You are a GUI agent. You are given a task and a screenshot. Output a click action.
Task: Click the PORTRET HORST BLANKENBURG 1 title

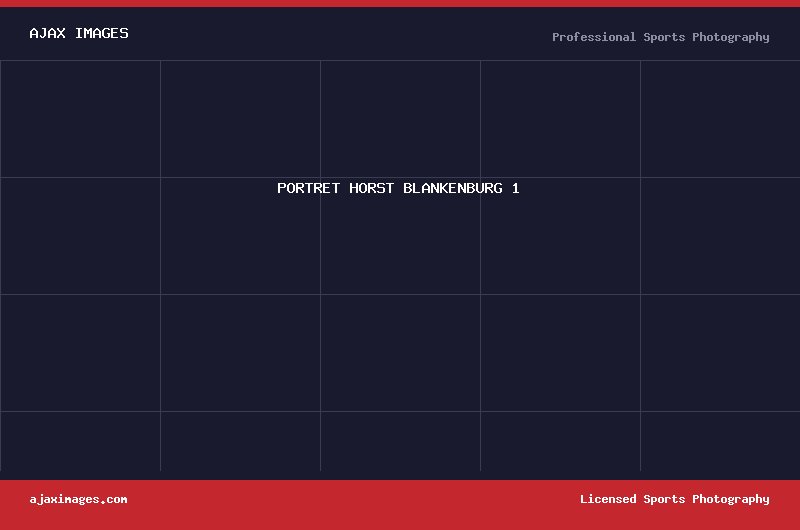(398, 188)
